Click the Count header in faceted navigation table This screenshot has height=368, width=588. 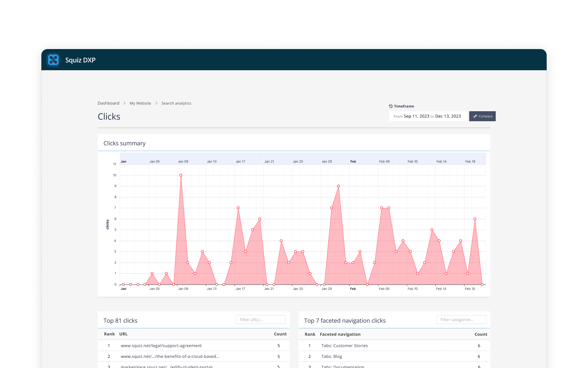pos(481,334)
